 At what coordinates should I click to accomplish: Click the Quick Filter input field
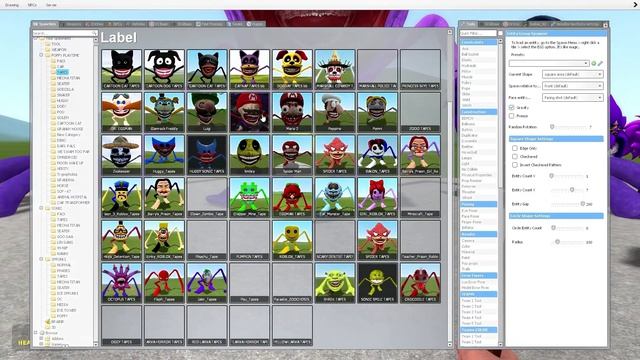coord(478,33)
